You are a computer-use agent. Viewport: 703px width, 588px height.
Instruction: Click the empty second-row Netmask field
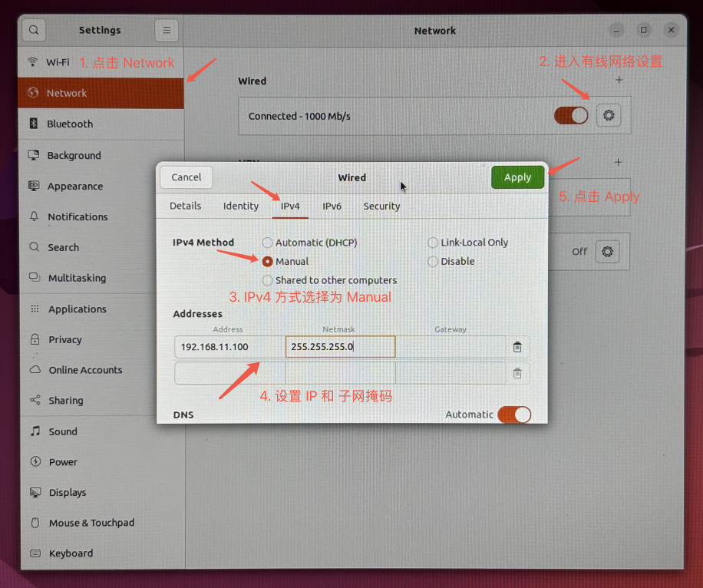(340, 373)
